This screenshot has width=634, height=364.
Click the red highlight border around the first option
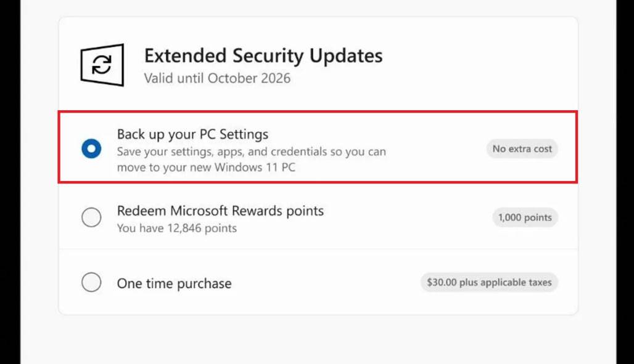pyautogui.click(x=318, y=112)
